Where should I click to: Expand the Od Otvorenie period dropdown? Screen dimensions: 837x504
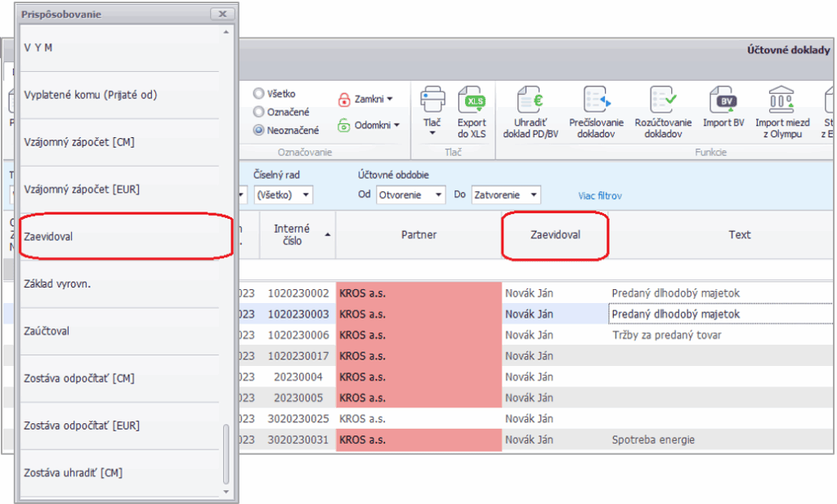pos(410,195)
